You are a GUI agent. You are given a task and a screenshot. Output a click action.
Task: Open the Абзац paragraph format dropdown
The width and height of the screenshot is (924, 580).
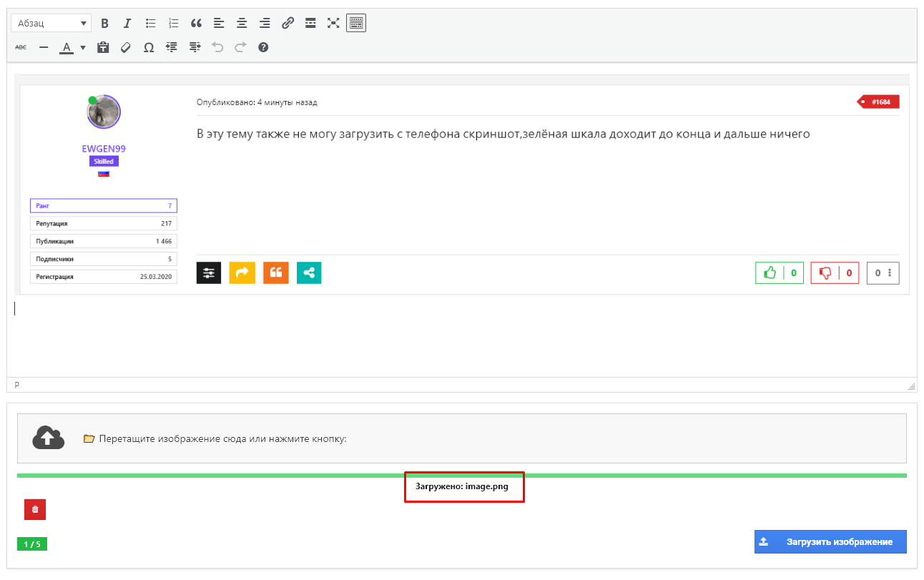[51, 23]
